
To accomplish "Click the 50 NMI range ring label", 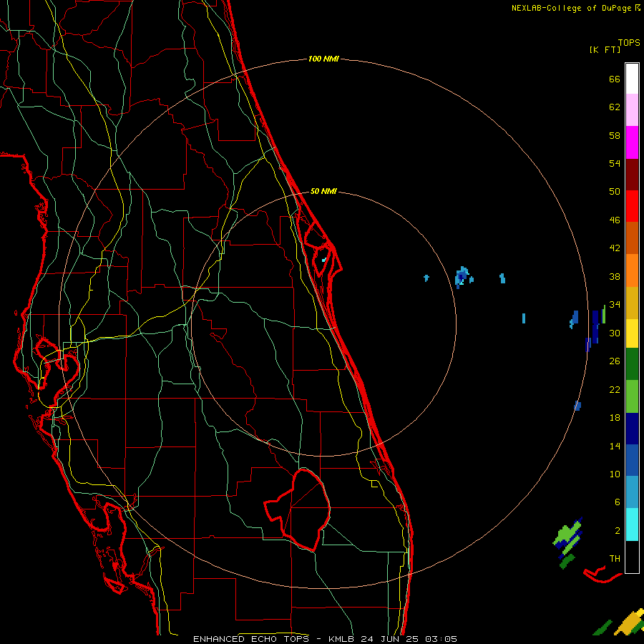I will pos(323,191).
